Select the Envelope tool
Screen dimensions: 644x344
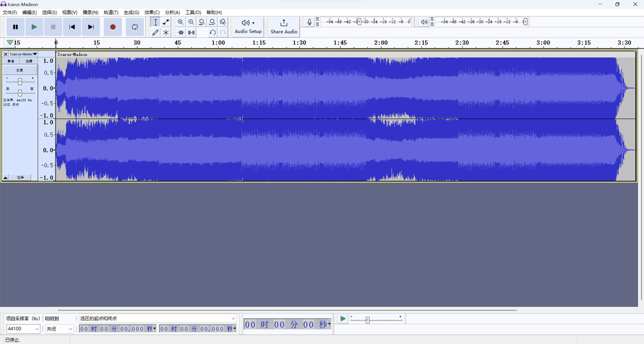[x=166, y=22]
